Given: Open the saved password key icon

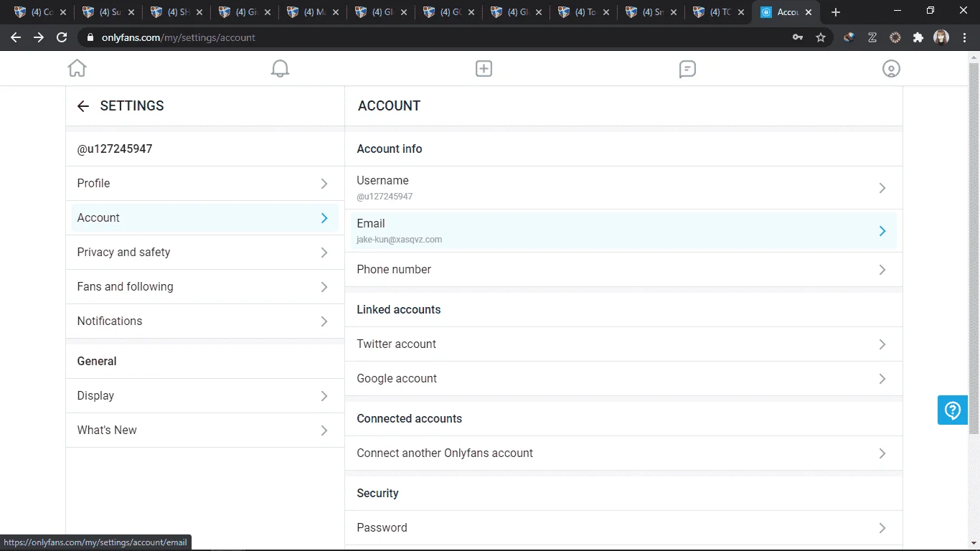Looking at the screenshot, I should point(798,37).
